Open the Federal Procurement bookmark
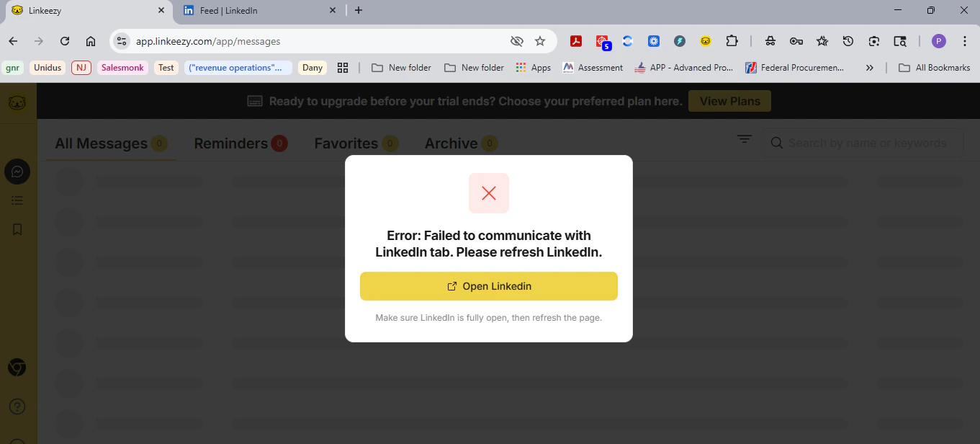Viewport: 980px width, 444px height. pos(795,68)
